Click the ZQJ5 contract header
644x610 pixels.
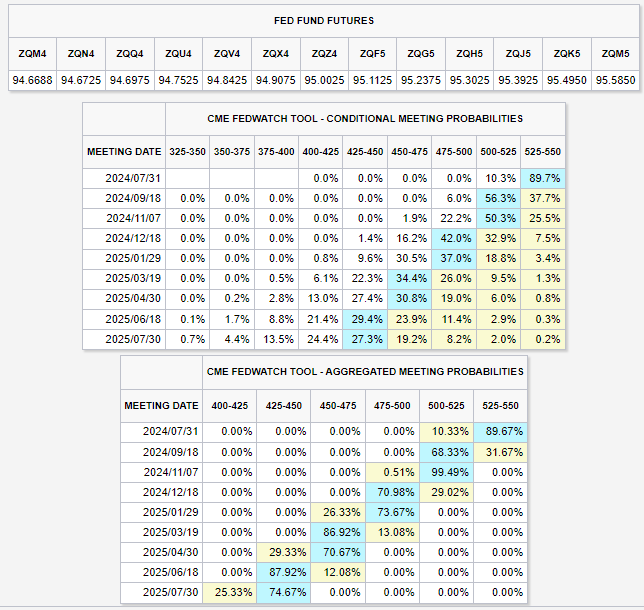pos(518,54)
